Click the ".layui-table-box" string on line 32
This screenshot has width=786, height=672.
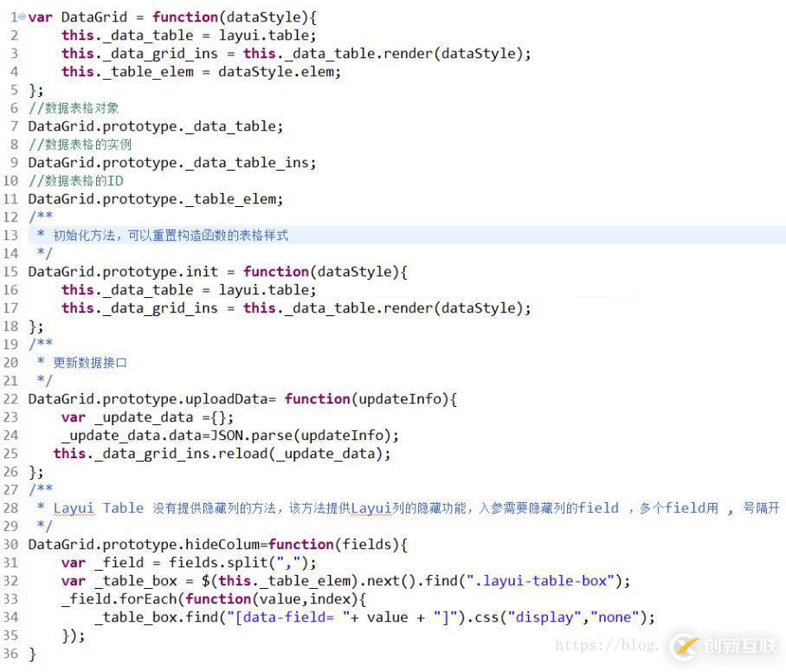(544, 581)
